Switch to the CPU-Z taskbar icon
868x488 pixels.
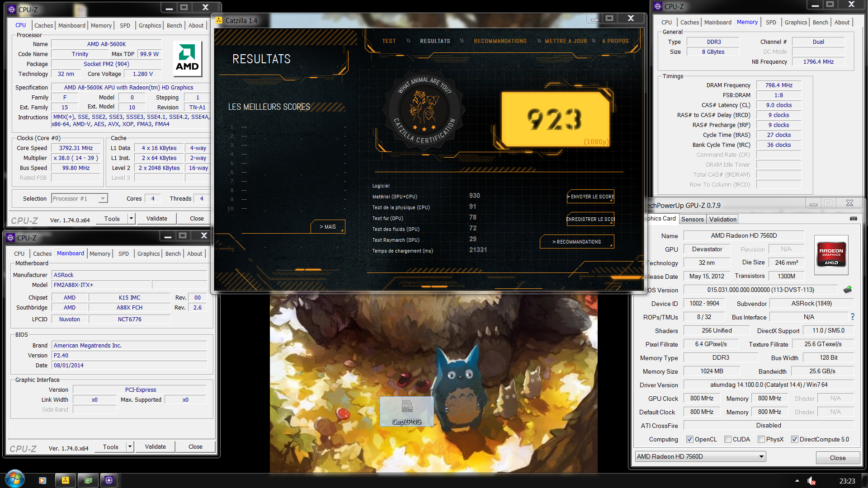click(x=109, y=480)
